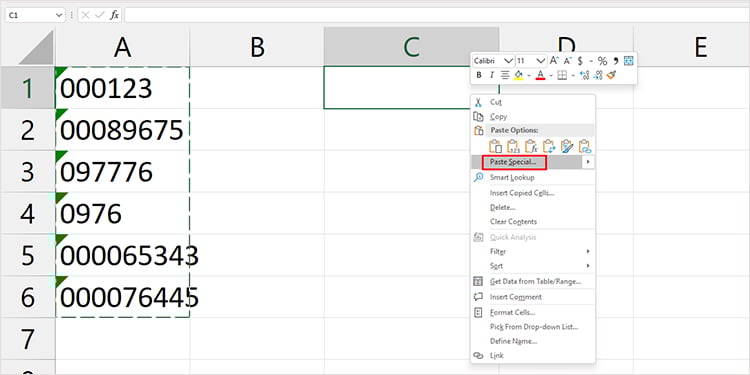
Task: Toggle Bold in mini toolbar
Action: pos(479,75)
